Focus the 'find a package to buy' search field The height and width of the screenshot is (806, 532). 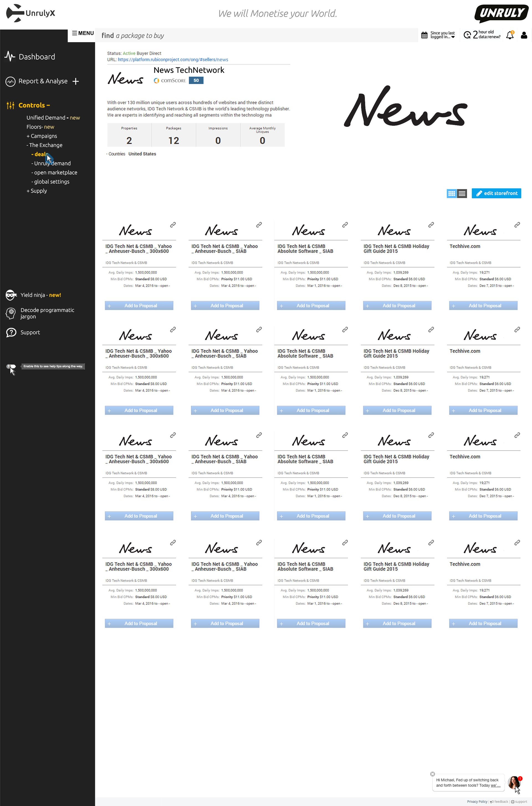257,35
